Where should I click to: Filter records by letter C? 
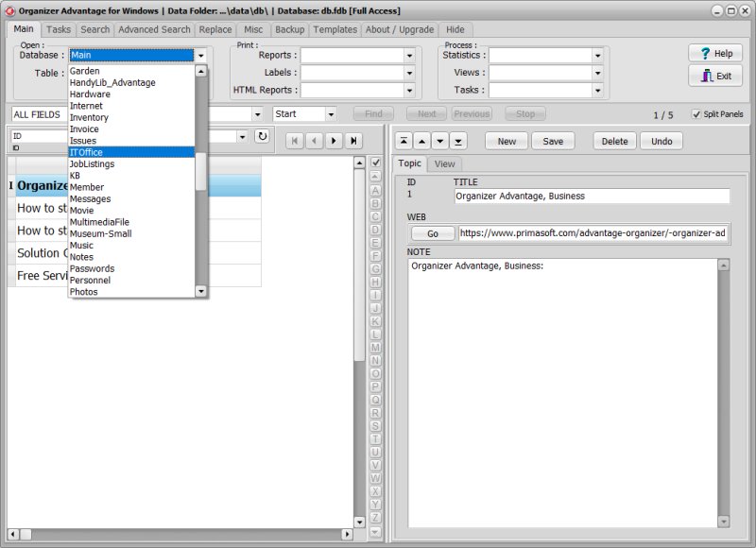click(375, 216)
